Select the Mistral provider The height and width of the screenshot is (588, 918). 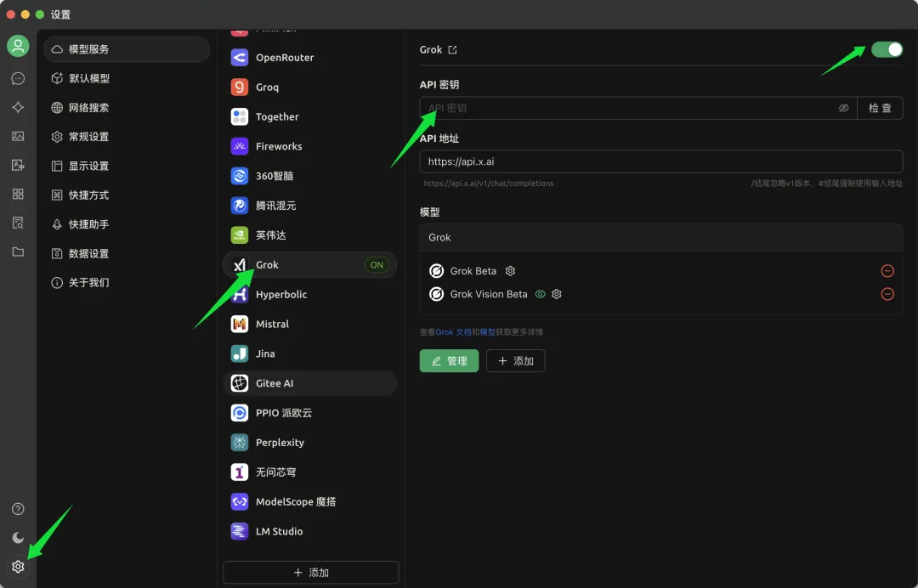[x=309, y=324]
